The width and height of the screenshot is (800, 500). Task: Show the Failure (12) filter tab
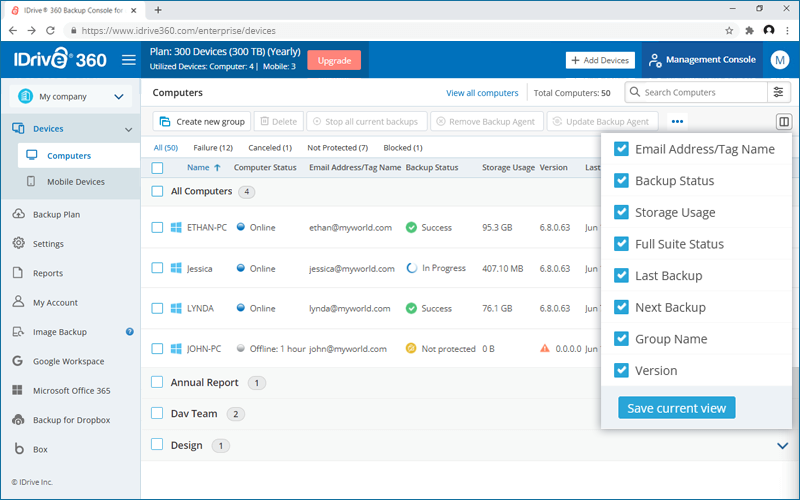213,148
